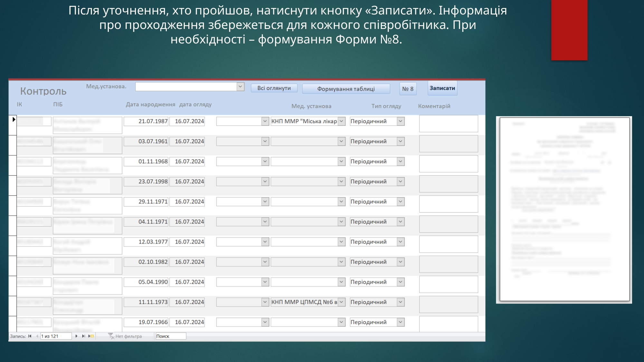
Task: Click birth date 11.11.1973 cell
Action: coord(146,302)
